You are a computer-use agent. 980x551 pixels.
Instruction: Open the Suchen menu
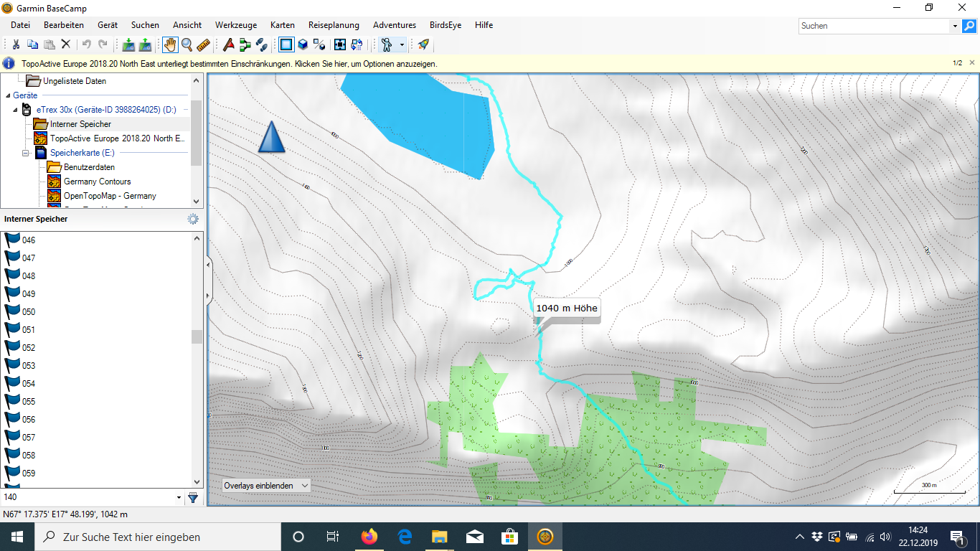click(x=145, y=25)
